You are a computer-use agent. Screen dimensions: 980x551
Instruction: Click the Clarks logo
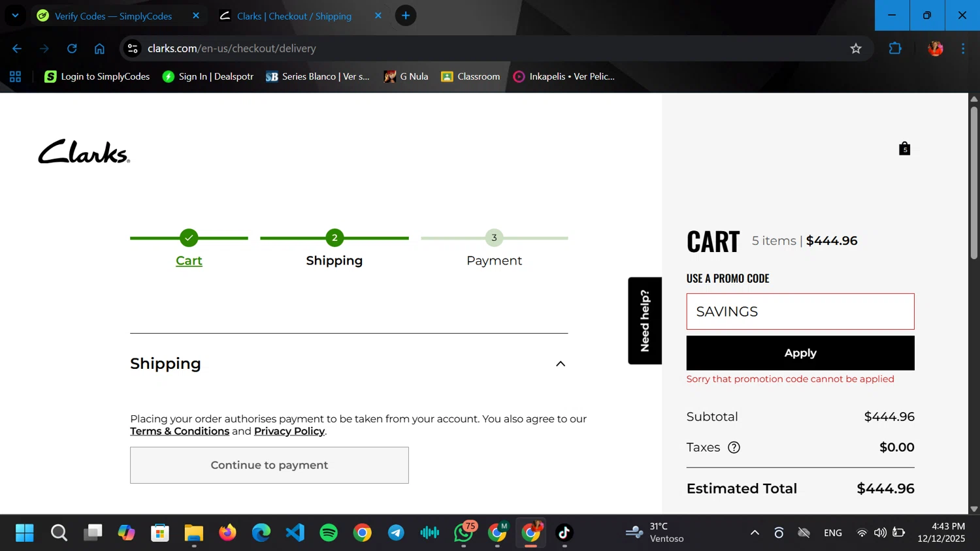pos(84,151)
